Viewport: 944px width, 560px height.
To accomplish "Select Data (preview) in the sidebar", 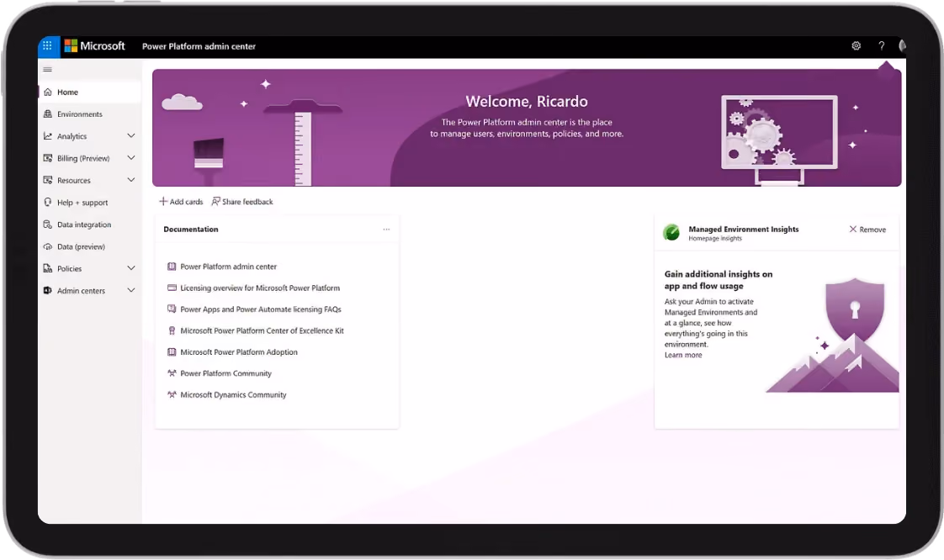I will coord(90,246).
